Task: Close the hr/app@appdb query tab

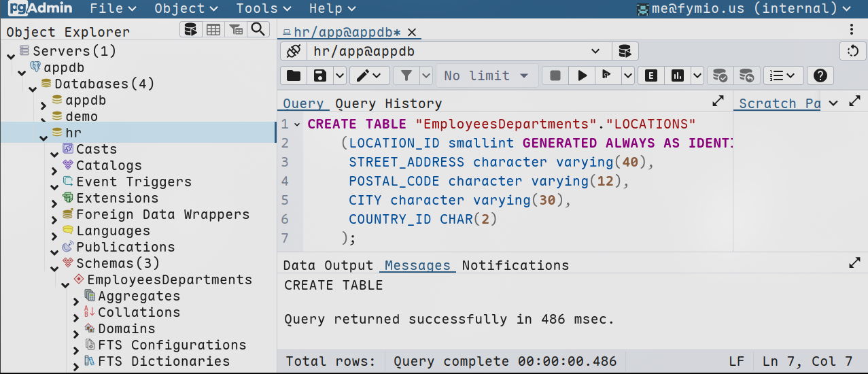Action: tap(412, 32)
